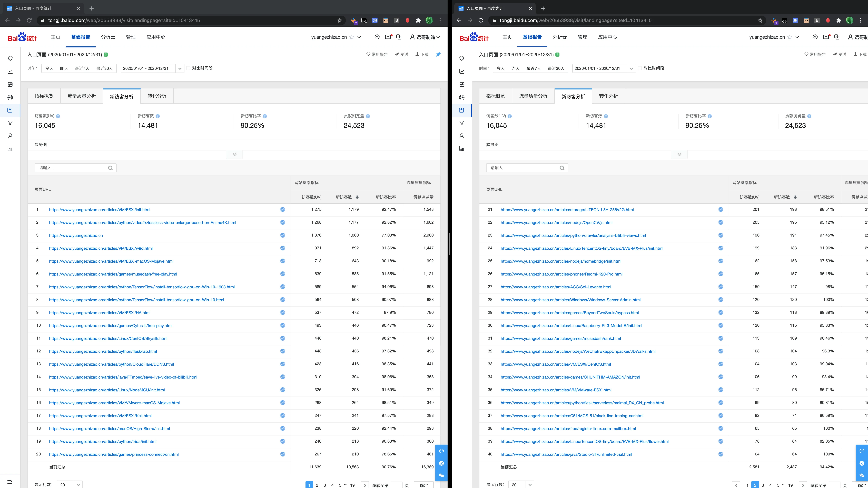Open date range 2020/01/01 - 2020/12/31 dropdown left
The width and height of the screenshot is (868, 488).
pyautogui.click(x=180, y=69)
